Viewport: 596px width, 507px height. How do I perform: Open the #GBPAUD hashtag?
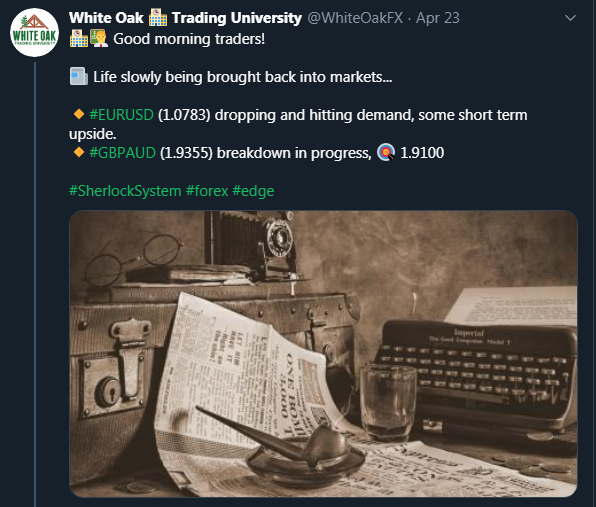[122, 153]
